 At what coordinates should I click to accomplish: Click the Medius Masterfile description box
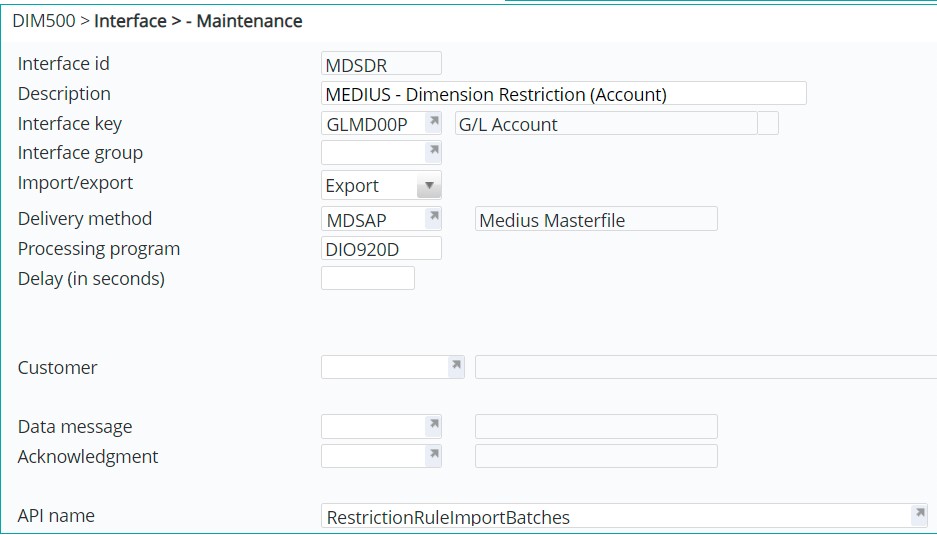[596, 219]
